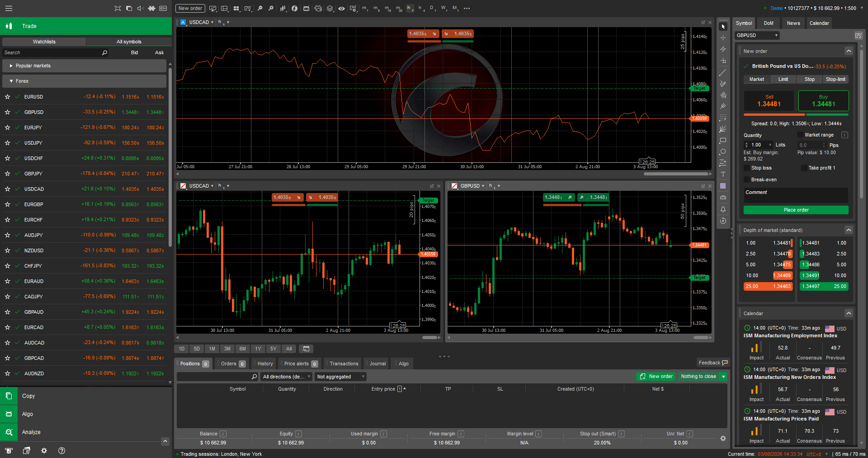Toggle chart viewing eye icon in toolbar

click(x=341, y=8)
